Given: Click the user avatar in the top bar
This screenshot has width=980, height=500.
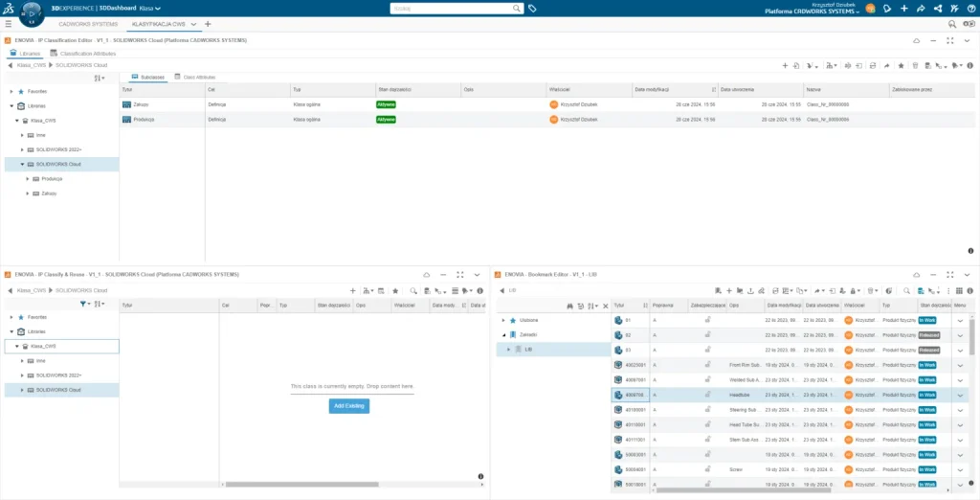Looking at the screenshot, I should tap(870, 8).
